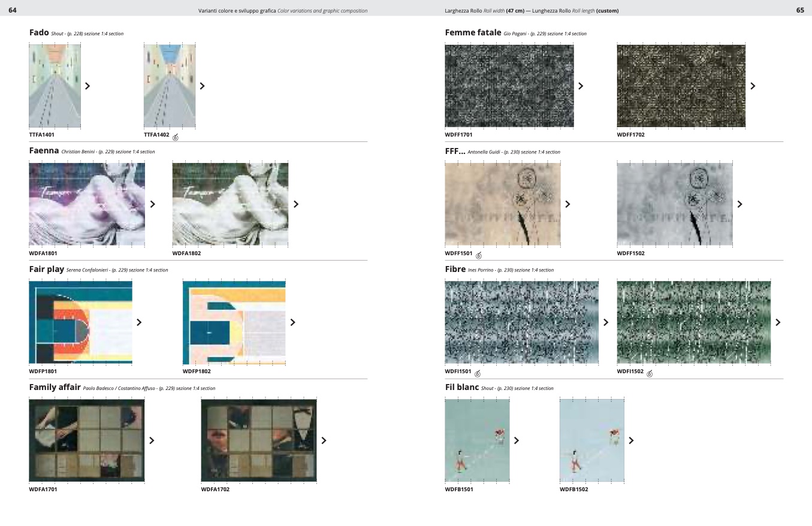Click the spiral icon beside TTFA1402
812x526 pixels.
click(176, 137)
